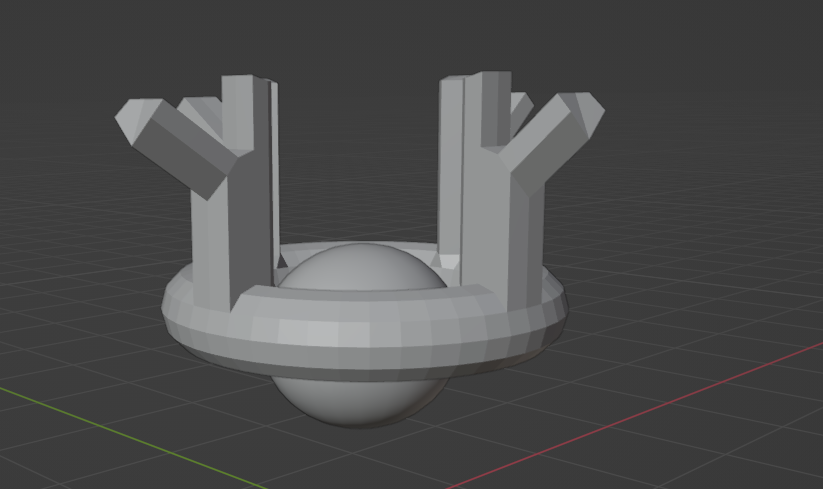This screenshot has width=823, height=489.
Task: Select the thin inner slab of the left prong
Action: coord(275,173)
